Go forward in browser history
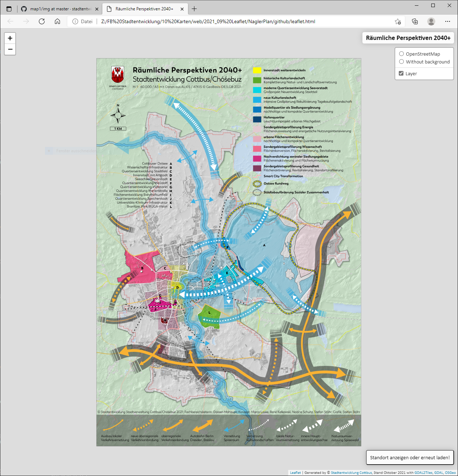The height and width of the screenshot is (476, 458). [26, 21]
